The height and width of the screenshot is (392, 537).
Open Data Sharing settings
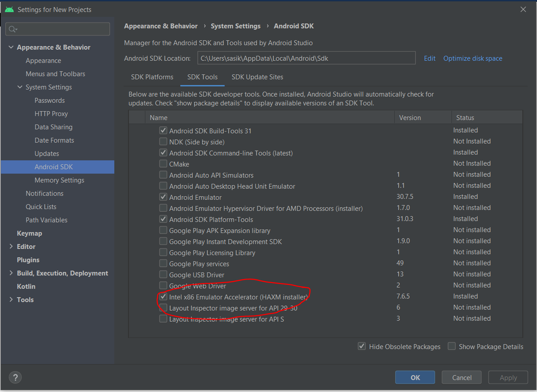pos(54,127)
